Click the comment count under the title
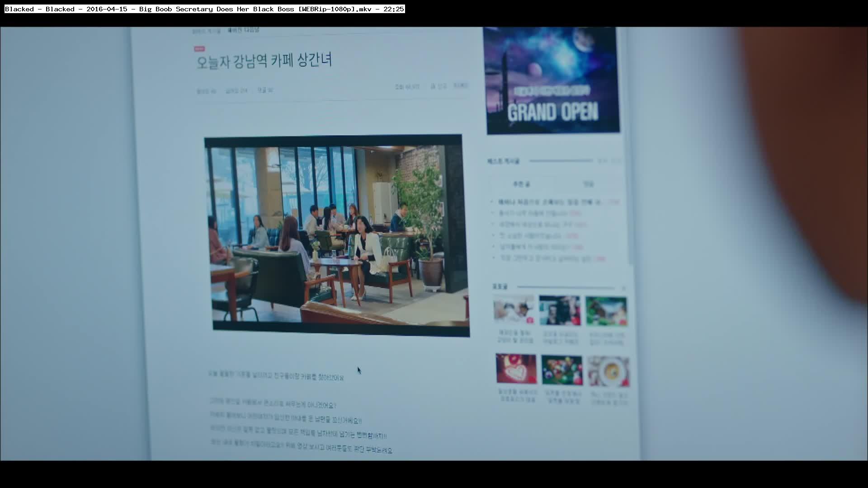The width and height of the screenshot is (868, 488). pyautogui.click(x=265, y=90)
